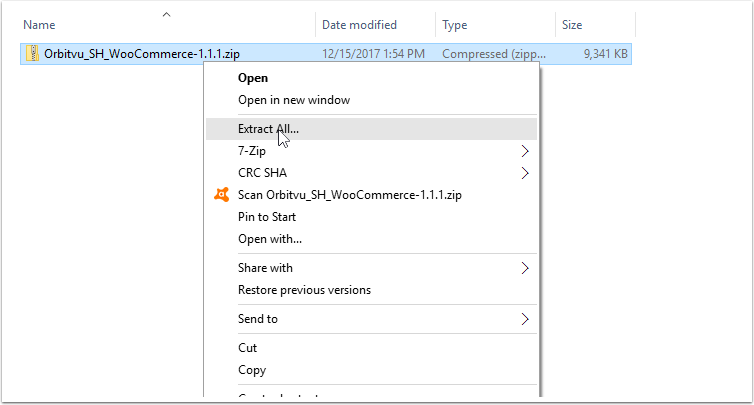This screenshot has height=405, width=754.
Task: Expand the Share with submenu arrow
Action: 525,268
